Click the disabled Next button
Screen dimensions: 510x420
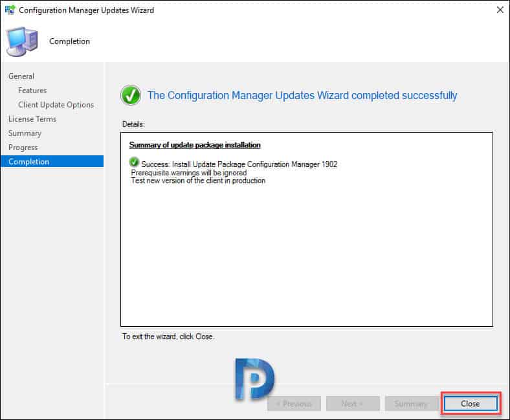[353, 404]
